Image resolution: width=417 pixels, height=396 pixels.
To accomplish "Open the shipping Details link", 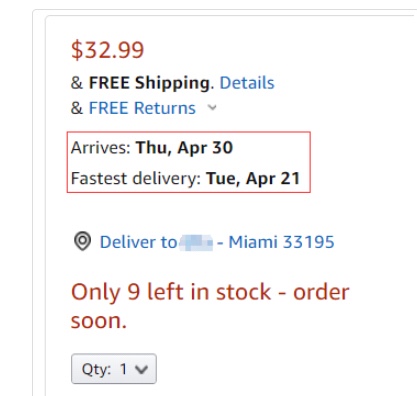I will 247,83.
